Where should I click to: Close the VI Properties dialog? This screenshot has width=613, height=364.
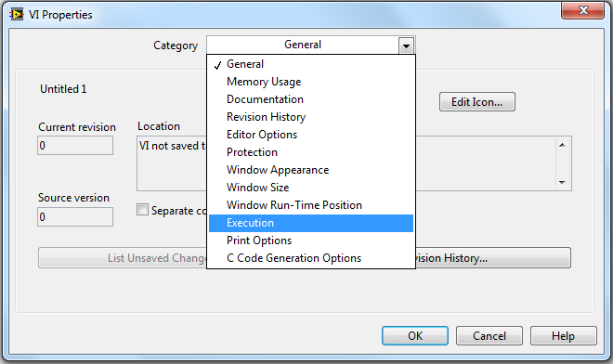coord(583,10)
